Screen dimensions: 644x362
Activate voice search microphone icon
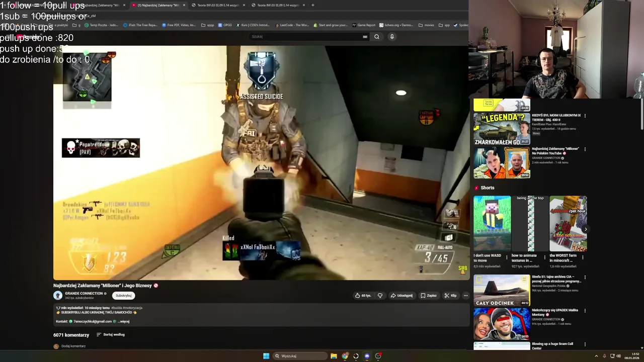[392, 37]
